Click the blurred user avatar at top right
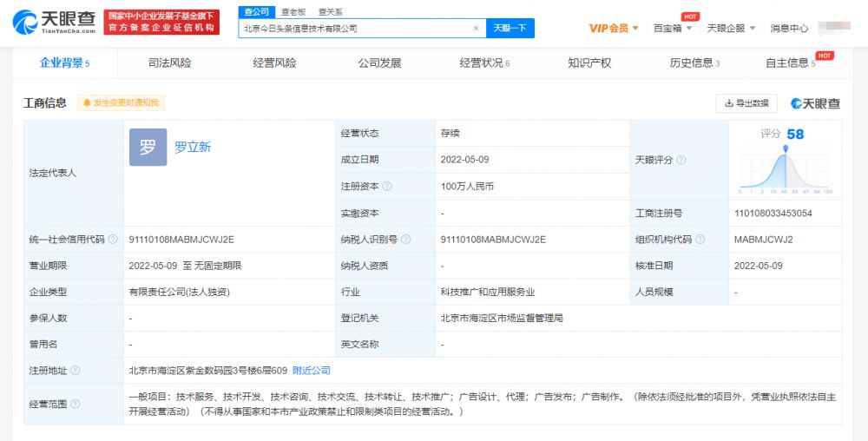 [833, 28]
